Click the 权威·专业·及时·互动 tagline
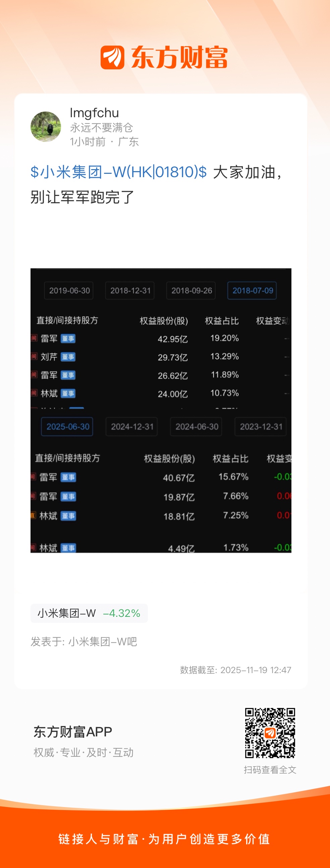Screen dimensions: 330x868 point(84,752)
